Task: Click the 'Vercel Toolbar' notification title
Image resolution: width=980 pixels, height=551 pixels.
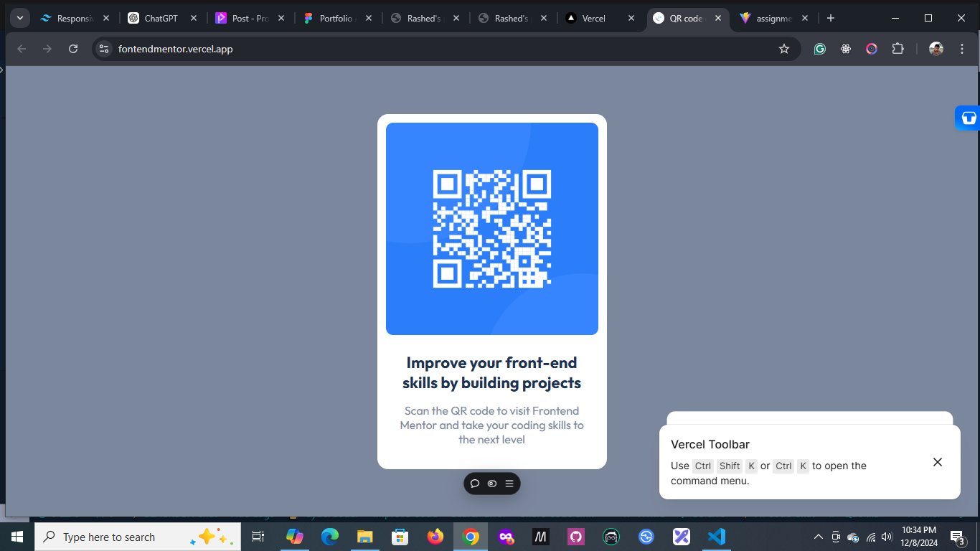Action: click(x=710, y=444)
